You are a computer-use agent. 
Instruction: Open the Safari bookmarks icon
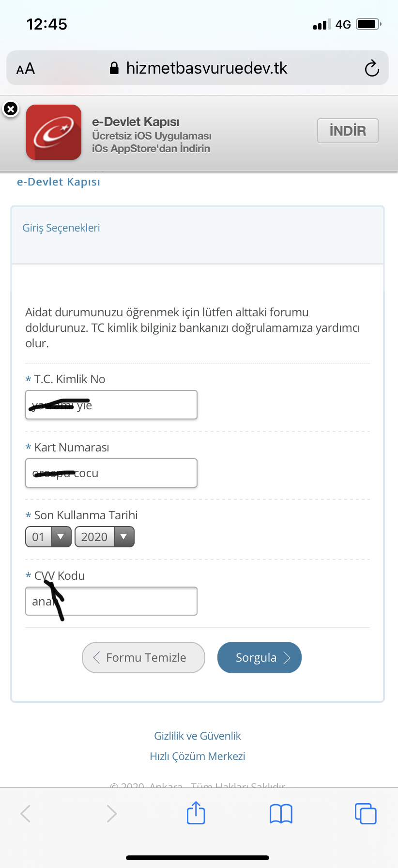tap(281, 814)
